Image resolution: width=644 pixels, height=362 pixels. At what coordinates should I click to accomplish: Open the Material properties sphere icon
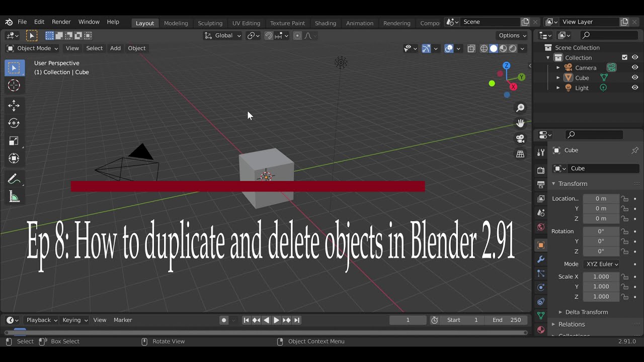click(x=541, y=330)
